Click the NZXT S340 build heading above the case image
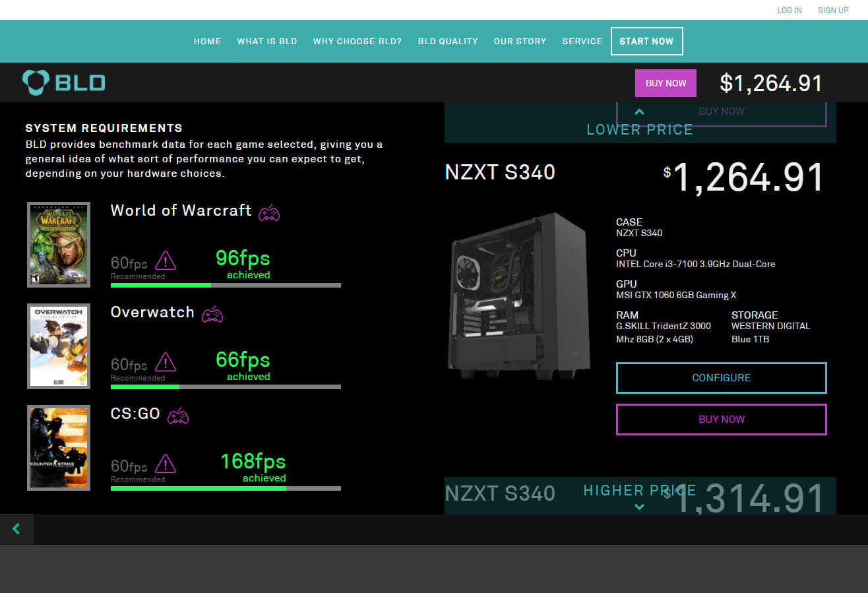Viewport: 868px width, 593px height. pos(500,173)
